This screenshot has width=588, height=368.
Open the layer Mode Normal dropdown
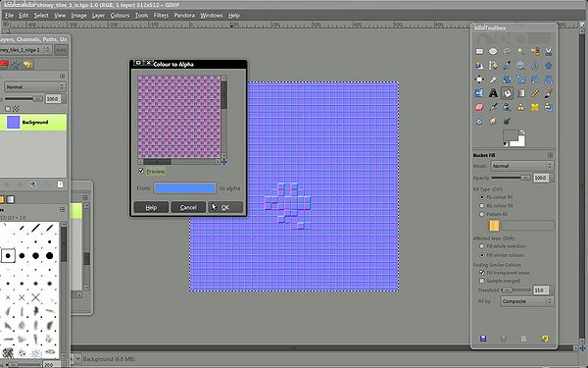(x=34, y=86)
